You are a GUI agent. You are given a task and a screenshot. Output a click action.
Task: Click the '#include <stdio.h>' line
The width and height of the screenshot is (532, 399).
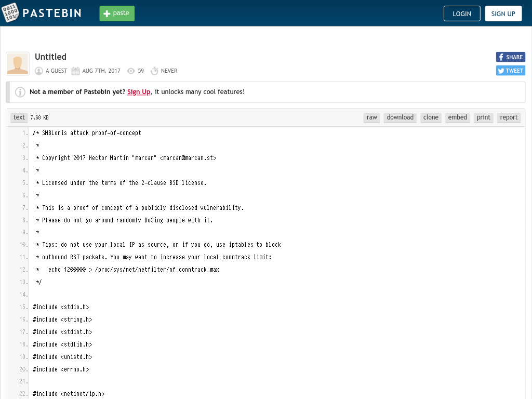point(61,307)
